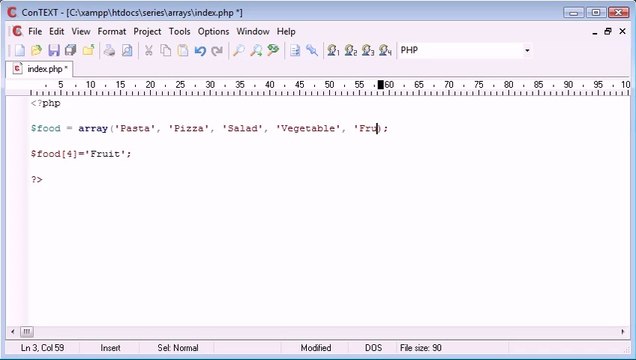Click the '?>' closing tag line
The width and height of the screenshot is (636, 360).
37,180
